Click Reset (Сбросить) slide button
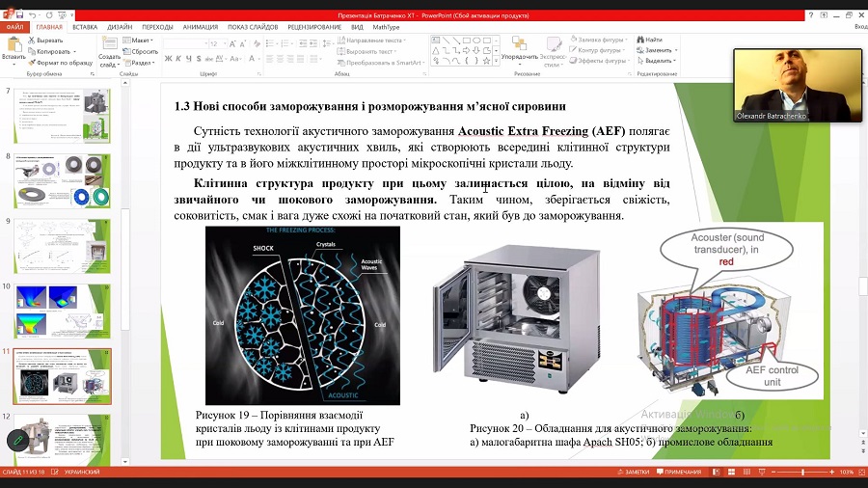The image size is (868, 488). (x=141, y=51)
